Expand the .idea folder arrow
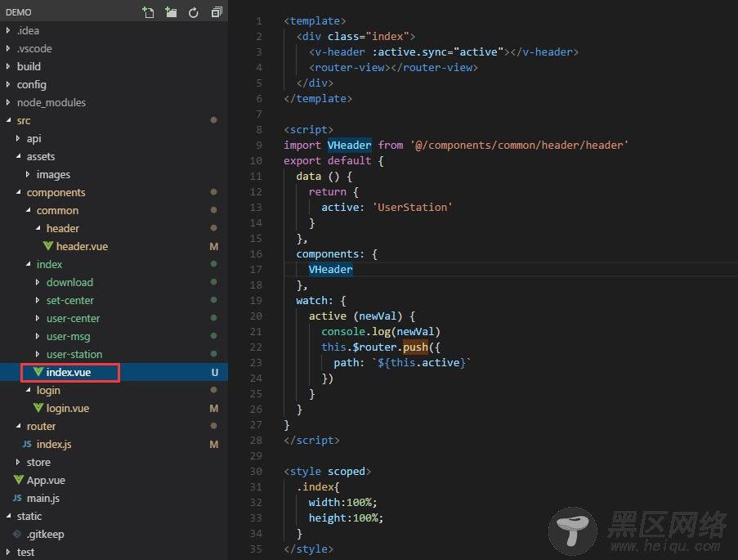Screen dimensions: 738x560 [x=8, y=30]
